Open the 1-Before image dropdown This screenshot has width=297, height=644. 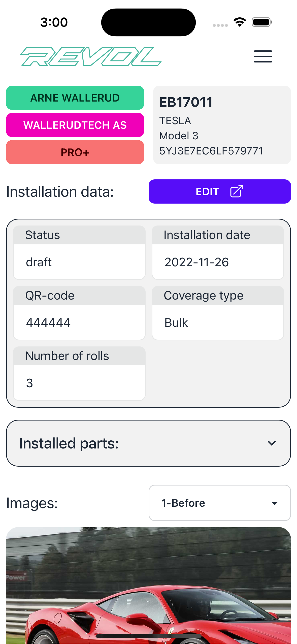click(x=220, y=503)
